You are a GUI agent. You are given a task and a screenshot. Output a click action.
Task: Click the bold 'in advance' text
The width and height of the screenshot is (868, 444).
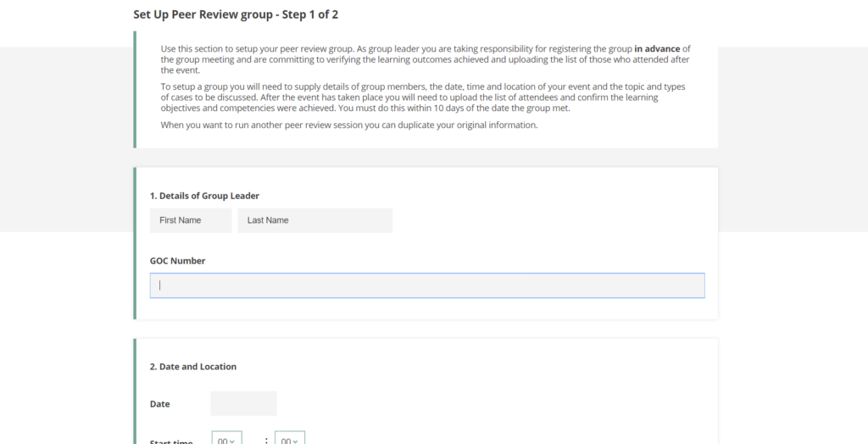[657, 49]
